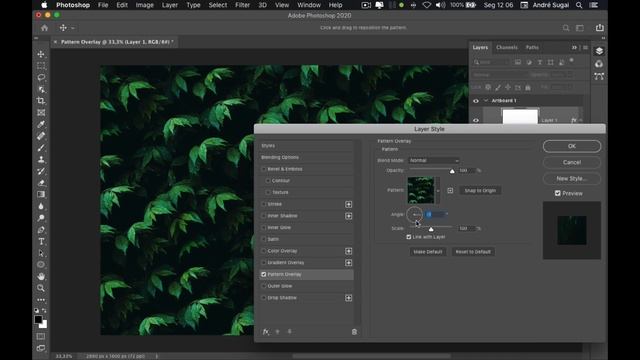Collapse the Artboard 1 group chevron

tap(486, 100)
